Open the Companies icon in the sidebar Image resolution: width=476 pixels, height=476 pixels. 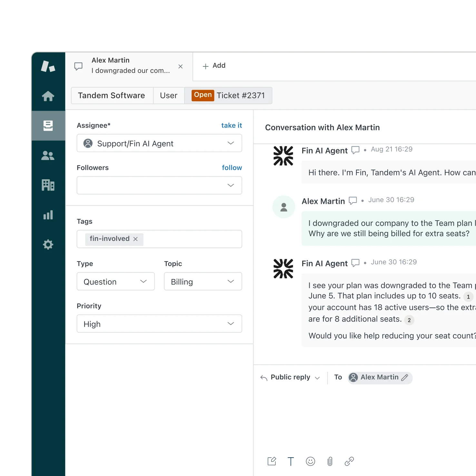pyautogui.click(x=48, y=185)
